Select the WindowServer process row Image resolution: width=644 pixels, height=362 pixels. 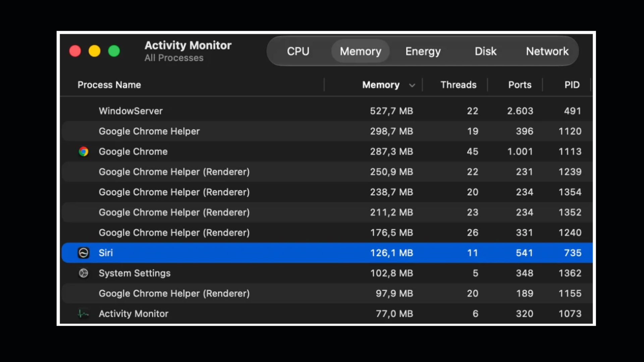click(x=327, y=111)
